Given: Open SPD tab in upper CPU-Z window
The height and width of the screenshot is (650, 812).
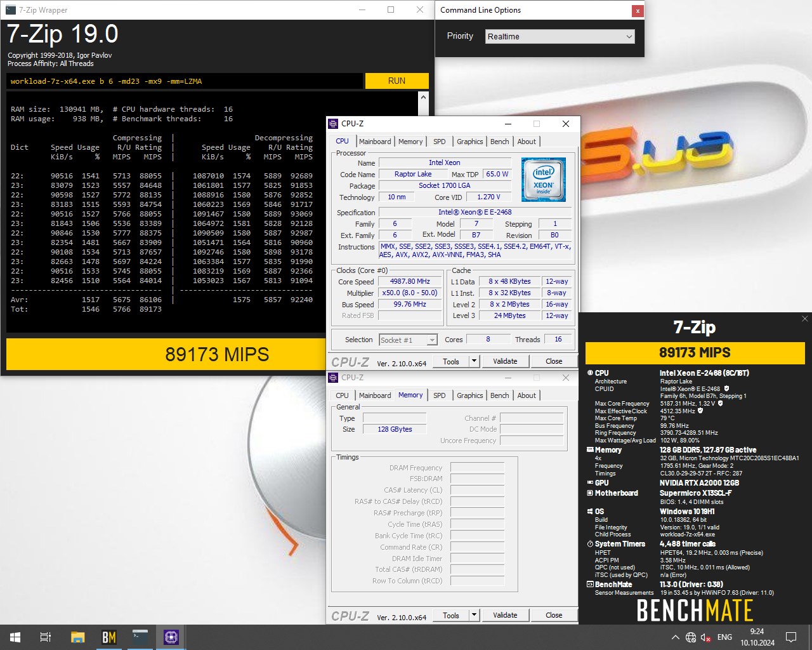Looking at the screenshot, I should tap(440, 142).
